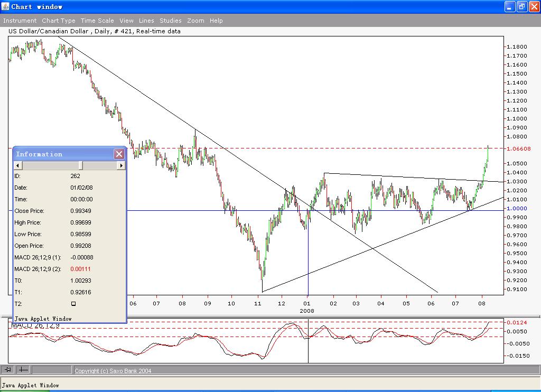Screen dimensions: 541x392
Task: Click the pin icon in the status bar
Action: coord(7,370)
